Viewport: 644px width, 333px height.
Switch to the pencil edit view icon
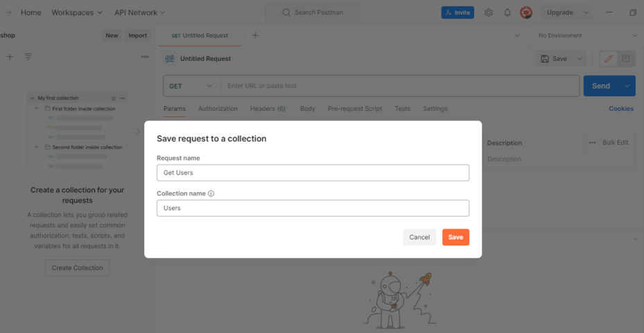608,59
